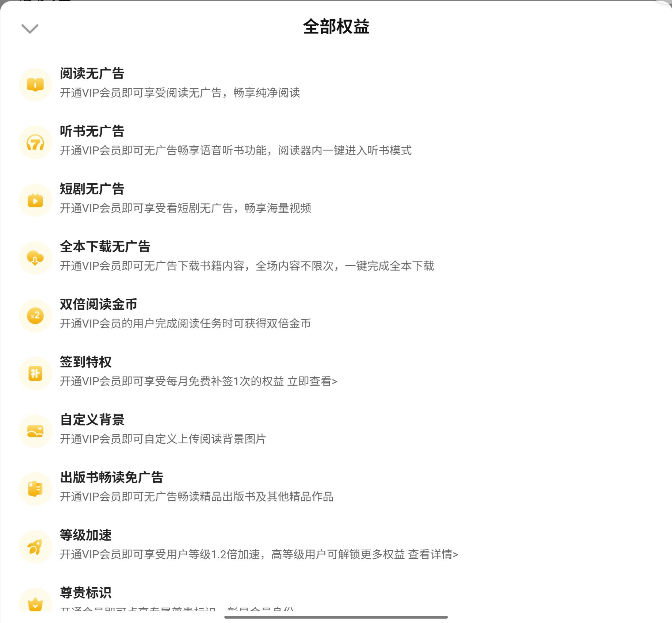
Task: Click the 等级加速 rocket icon
Action: 35,546
